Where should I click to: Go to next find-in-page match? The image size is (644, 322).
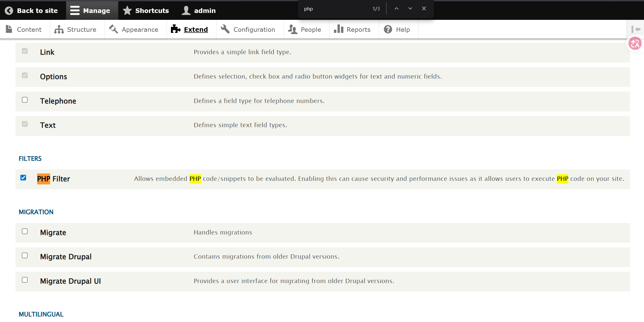click(410, 9)
